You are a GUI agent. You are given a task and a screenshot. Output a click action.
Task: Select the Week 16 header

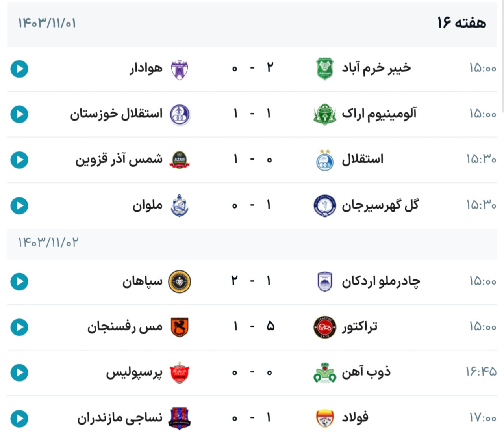coord(461,23)
